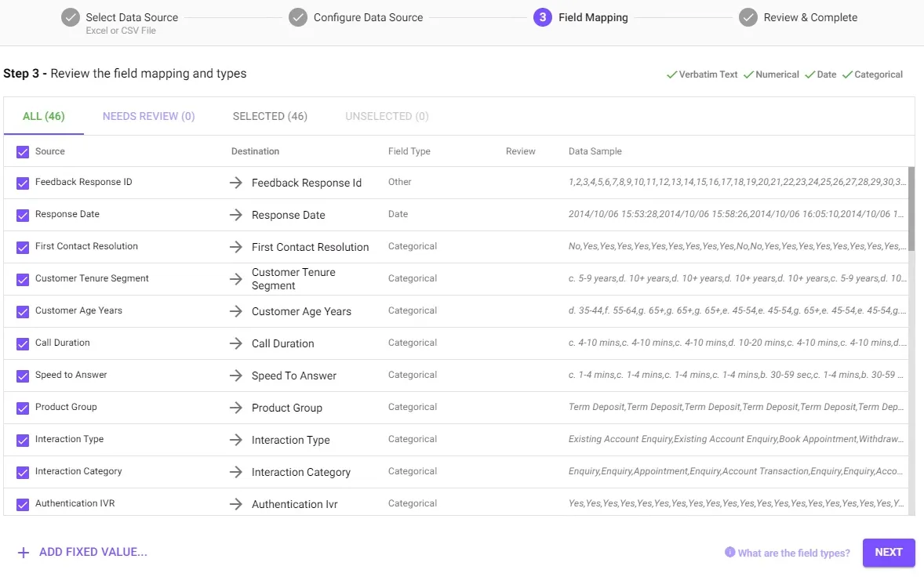Viewport: 924px width, 577px height.
Task: Toggle the select-all Source header checkbox
Action: click(x=23, y=152)
